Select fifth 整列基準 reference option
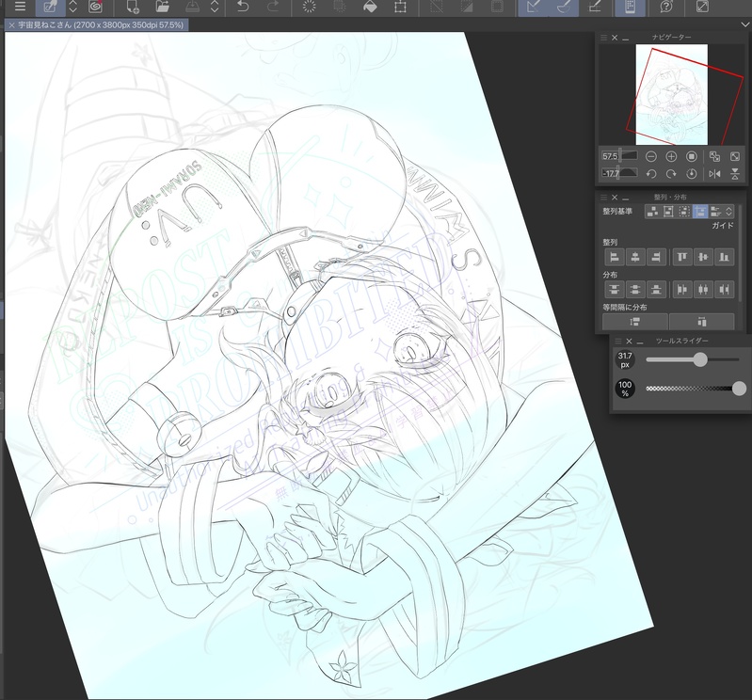The image size is (752, 700). point(716,212)
